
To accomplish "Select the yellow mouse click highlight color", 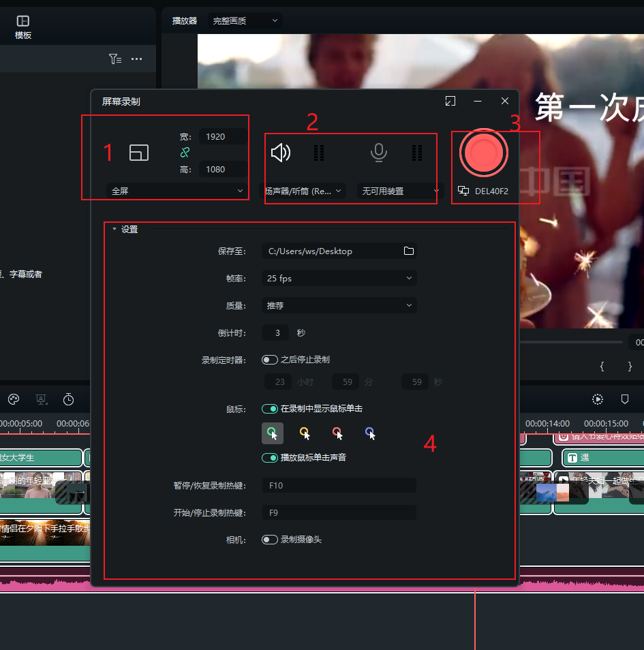I will tap(305, 433).
